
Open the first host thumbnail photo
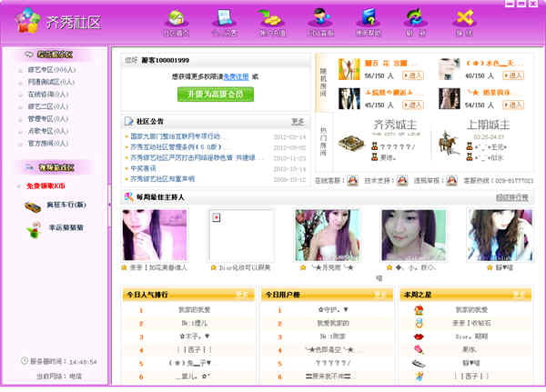pyautogui.click(x=154, y=235)
